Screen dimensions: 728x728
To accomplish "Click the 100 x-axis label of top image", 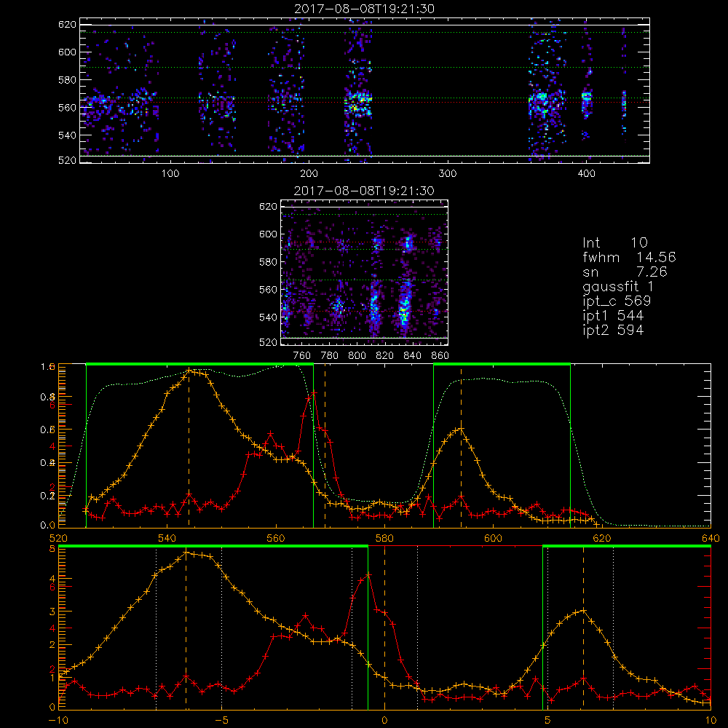I will coord(170,174).
